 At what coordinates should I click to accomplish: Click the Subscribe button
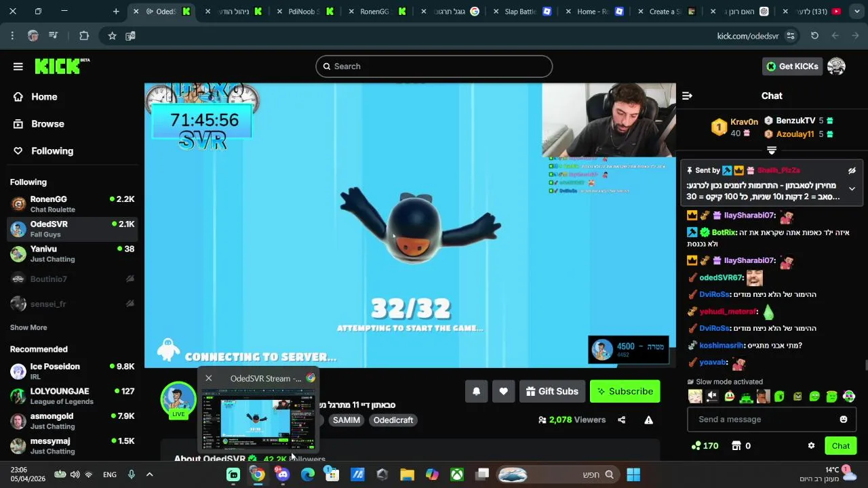tap(625, 391)
